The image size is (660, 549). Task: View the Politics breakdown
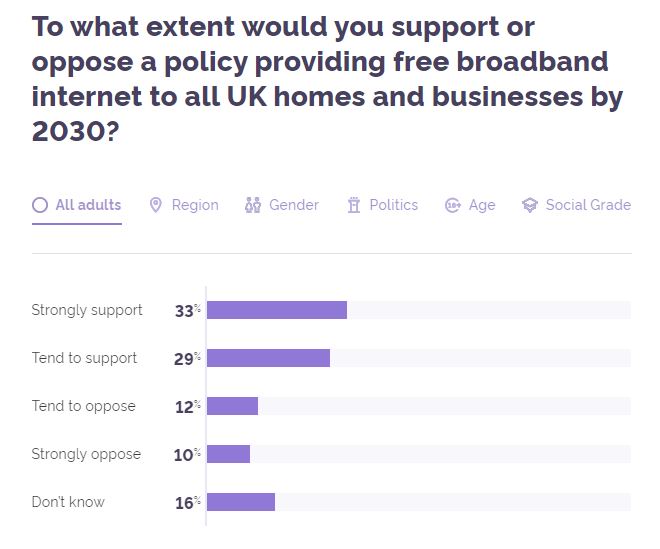pos(393,205)
